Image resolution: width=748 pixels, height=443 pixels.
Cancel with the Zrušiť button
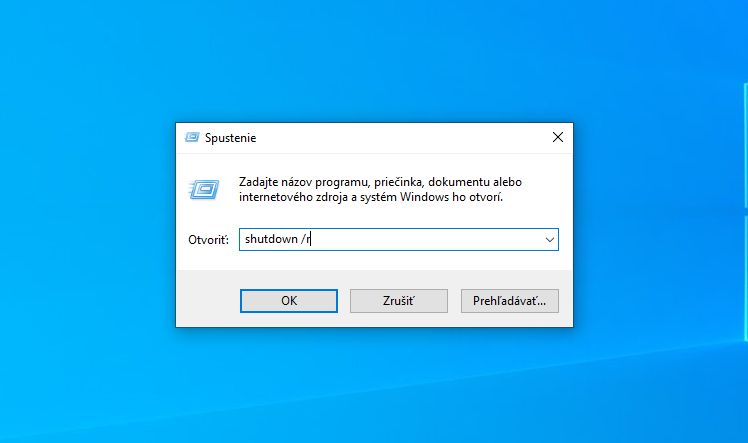point(399,301)
